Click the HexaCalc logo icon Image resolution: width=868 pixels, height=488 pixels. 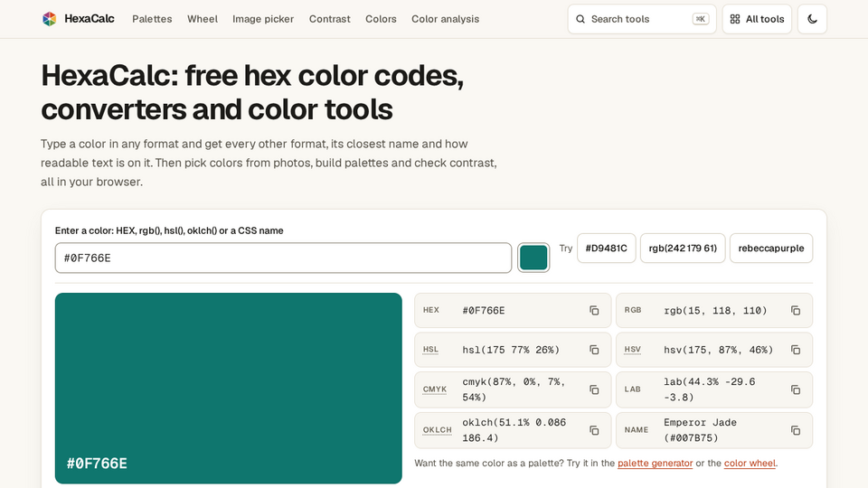(x=49, y=19)
